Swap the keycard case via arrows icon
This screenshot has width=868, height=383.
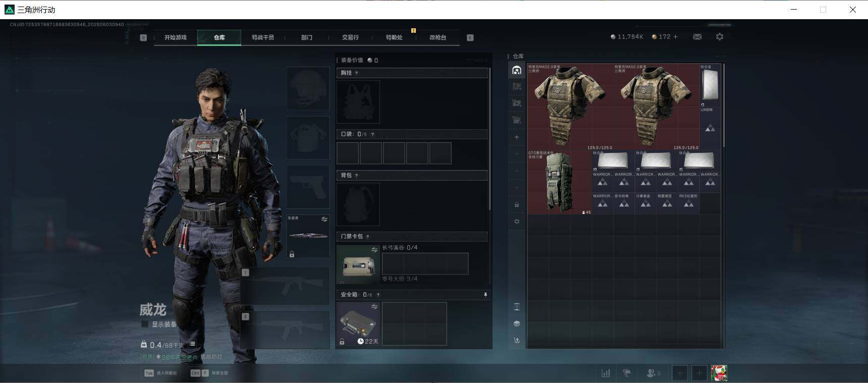point(374,250)
